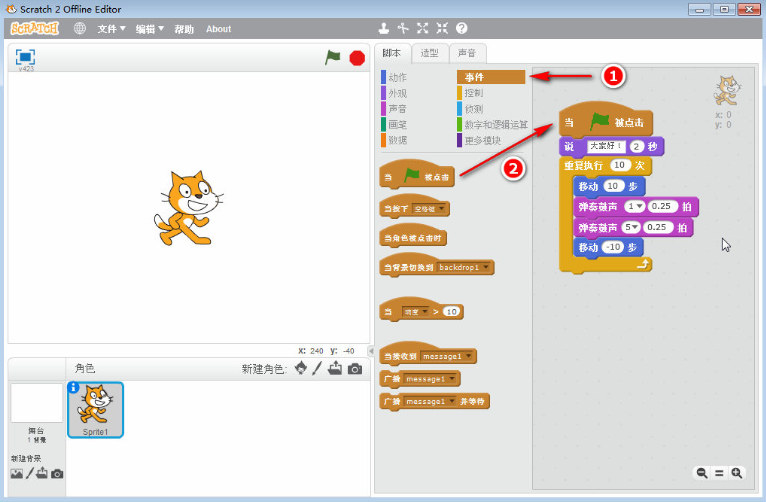This screenshot has height=502, width=766.
Task: Reset the scripts area zoom
Action: click(719, 473)
